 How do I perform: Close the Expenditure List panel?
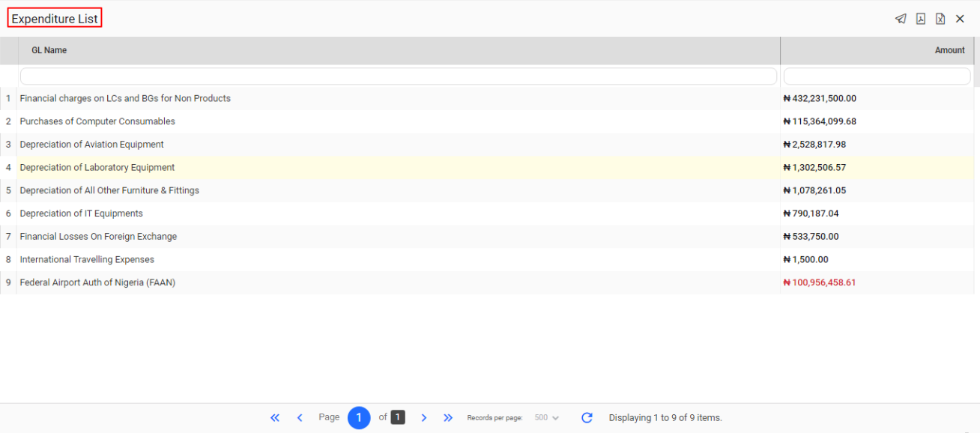960,19
